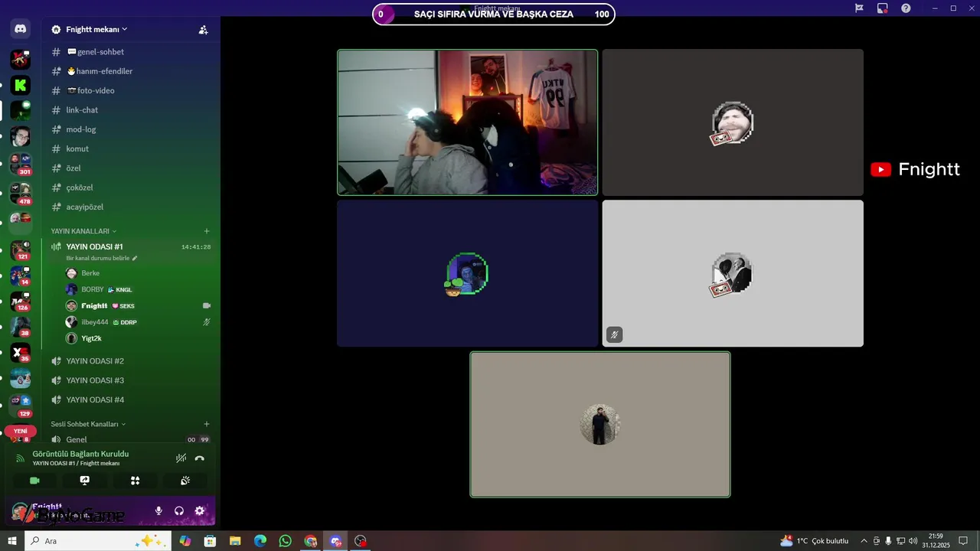Open the Fnightt user panel avatar

coord(20,511)
